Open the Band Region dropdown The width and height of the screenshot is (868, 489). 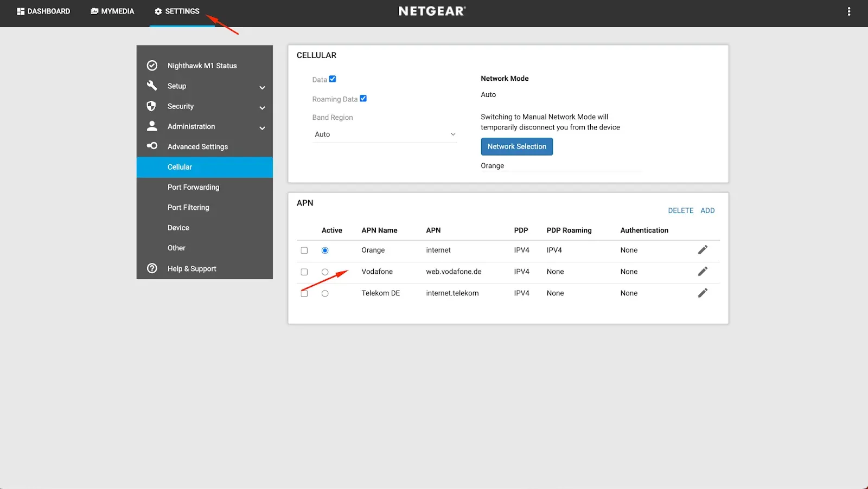point(385,134)
